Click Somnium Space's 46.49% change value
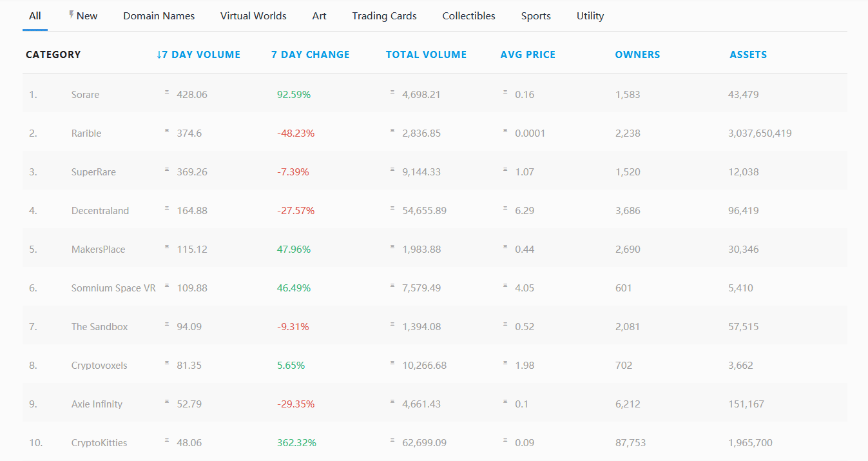Viewport: 868px width, 461px height. pos(294,288)
